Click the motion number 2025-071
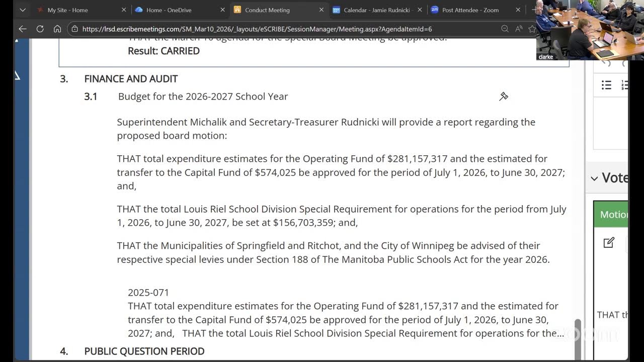This screenshot has width=644, height=362. pyautogui.click(x=148, y=293)
